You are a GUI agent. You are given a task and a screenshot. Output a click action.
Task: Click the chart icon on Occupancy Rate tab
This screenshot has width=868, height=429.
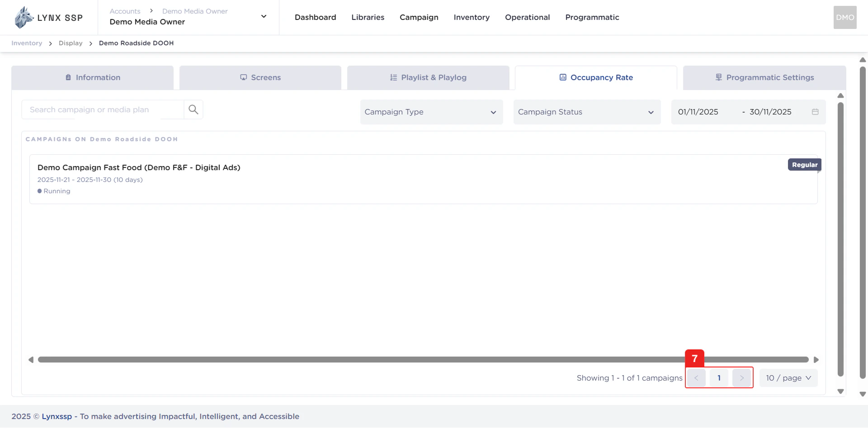[x=562, y=77]
